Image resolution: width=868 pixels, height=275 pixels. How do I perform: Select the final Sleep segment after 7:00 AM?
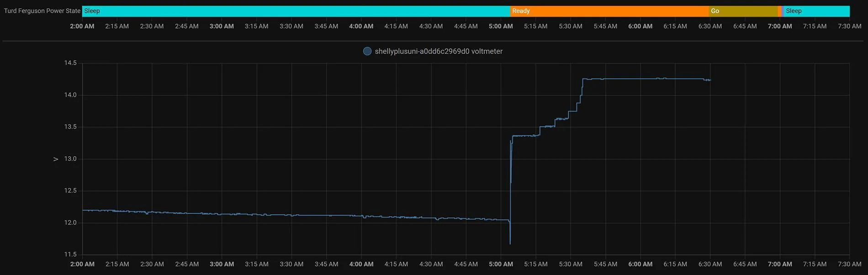[817, 11]
